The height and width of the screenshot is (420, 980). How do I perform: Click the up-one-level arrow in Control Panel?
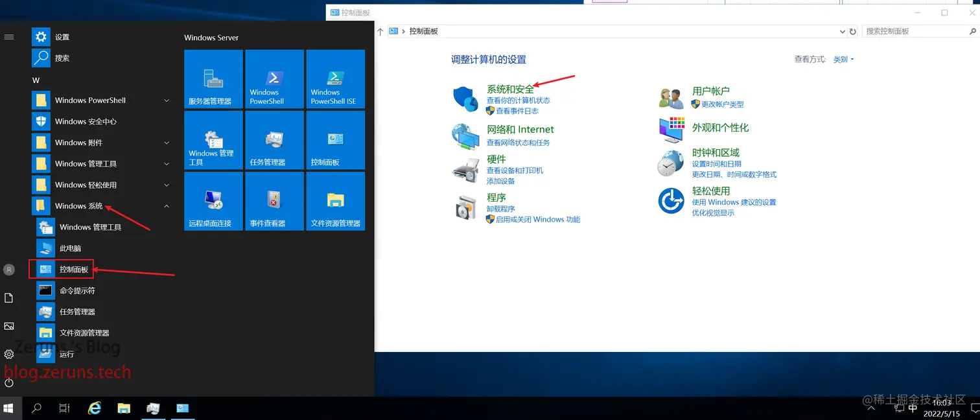[x=380, y=31]
